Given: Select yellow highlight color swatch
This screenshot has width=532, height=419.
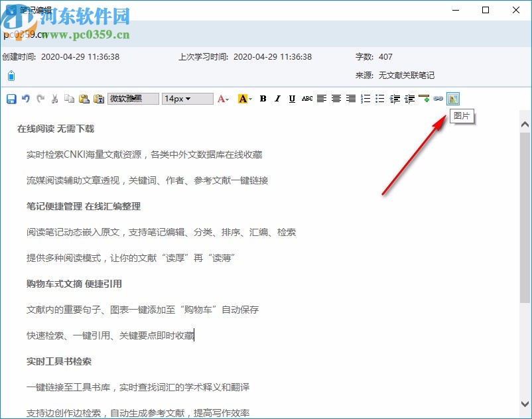Looking at the screenshot, I should pyautogui.click(x=243, y=98).
